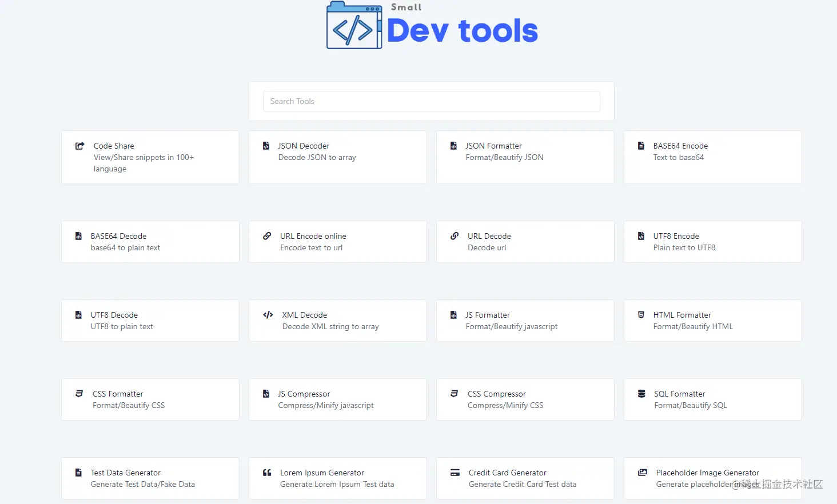The height and width of the screenshot is (504, 837).
Task: Open the Test Data Generator tool
Action: pos(150,478)
